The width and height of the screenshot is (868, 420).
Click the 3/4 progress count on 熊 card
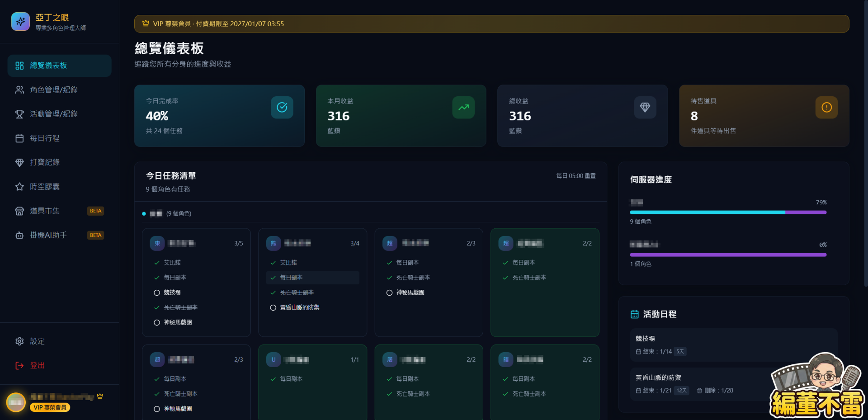[355, 243]
